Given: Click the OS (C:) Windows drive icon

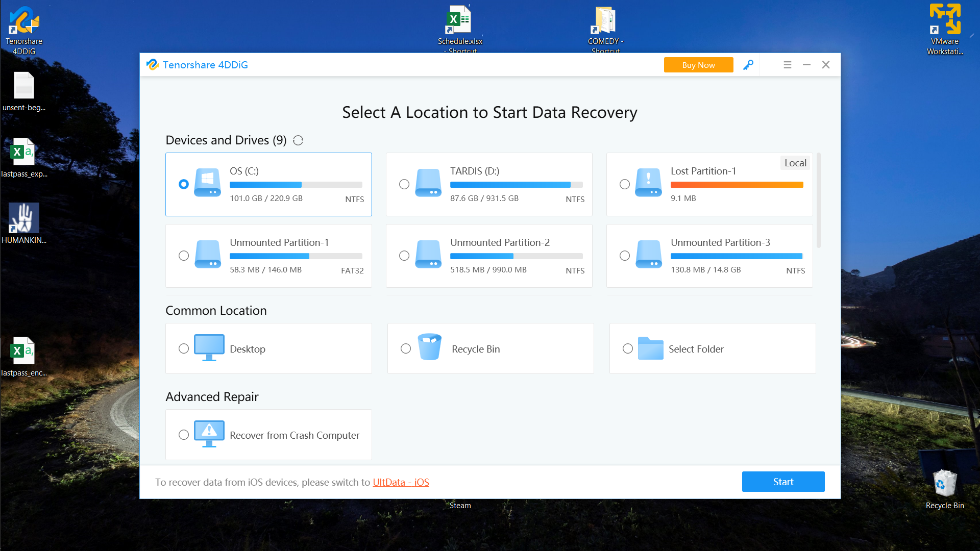Looking at the screenshot, I should tap(207, 183).
